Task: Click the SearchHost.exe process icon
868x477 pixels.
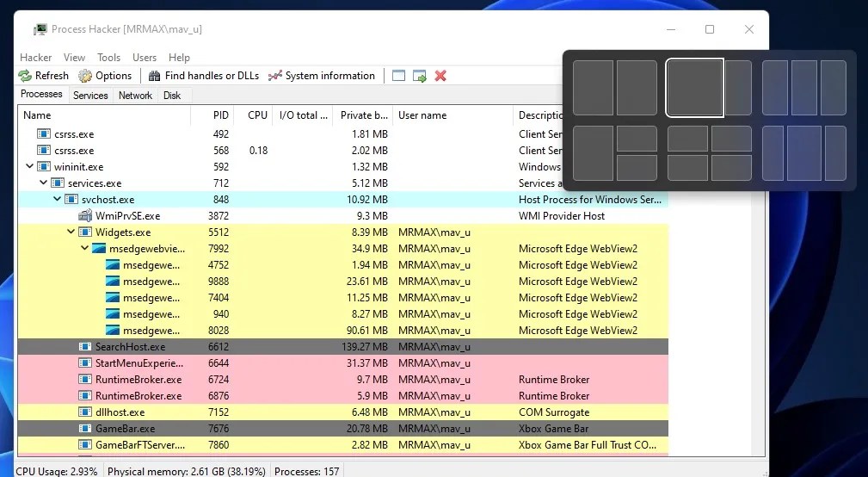Action: point(84,347)
